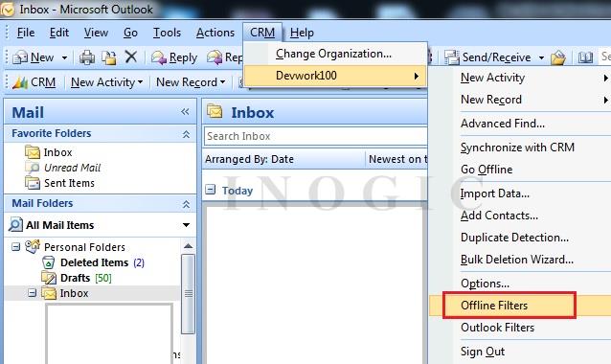Click the Address Book icon
Image resolution: width=611 pixels, height=364 pixels.
[x=585, y=57]
